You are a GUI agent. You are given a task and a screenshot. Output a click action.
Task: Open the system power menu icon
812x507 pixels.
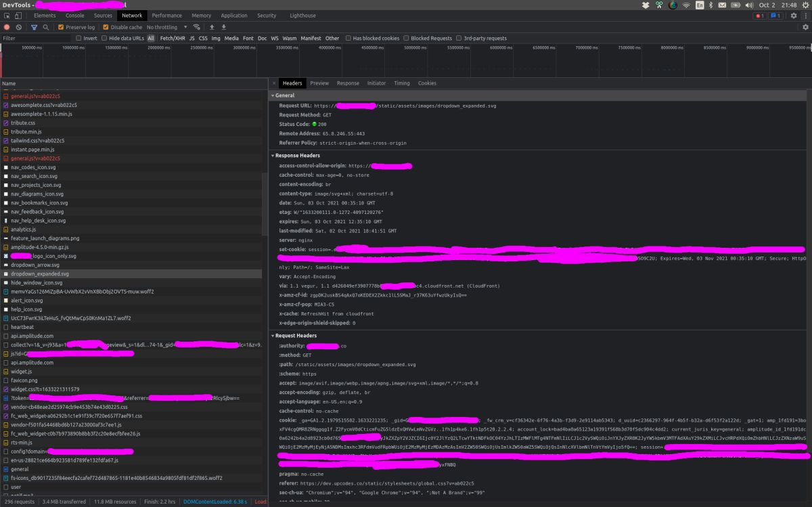coord(805,5)
